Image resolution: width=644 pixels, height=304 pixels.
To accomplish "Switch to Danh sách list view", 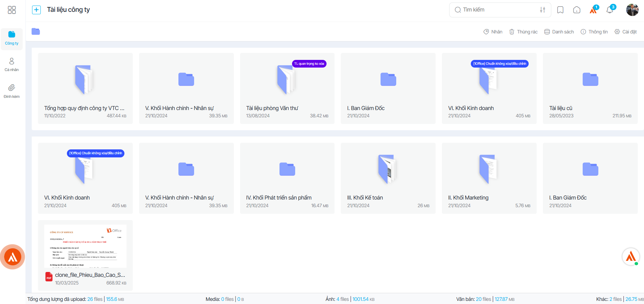I will click(559, 32).
